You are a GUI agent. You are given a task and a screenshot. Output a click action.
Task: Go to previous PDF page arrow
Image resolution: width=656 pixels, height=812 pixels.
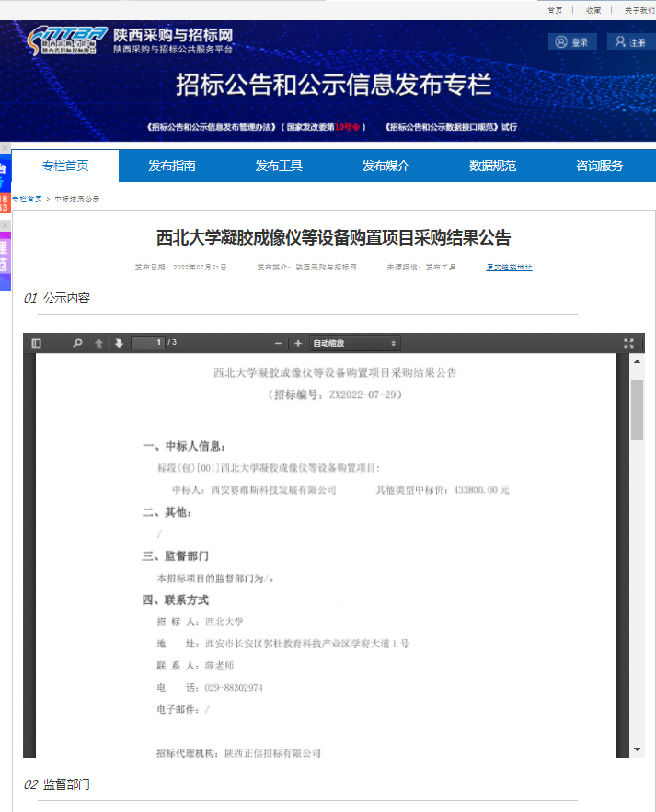point(99,343)
